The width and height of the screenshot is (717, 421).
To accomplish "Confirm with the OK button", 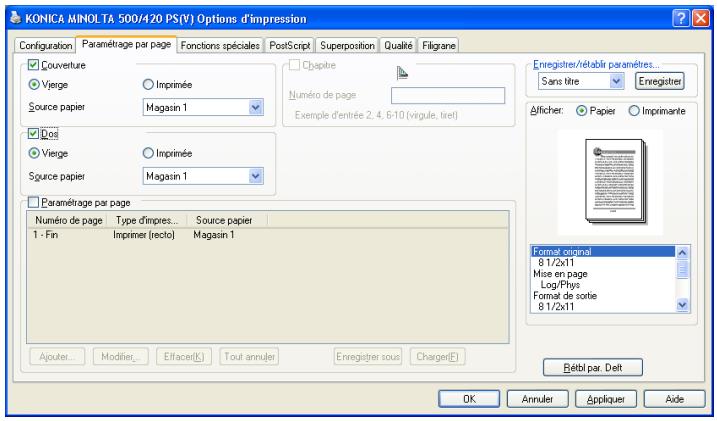I will click(x=469, y=399).
